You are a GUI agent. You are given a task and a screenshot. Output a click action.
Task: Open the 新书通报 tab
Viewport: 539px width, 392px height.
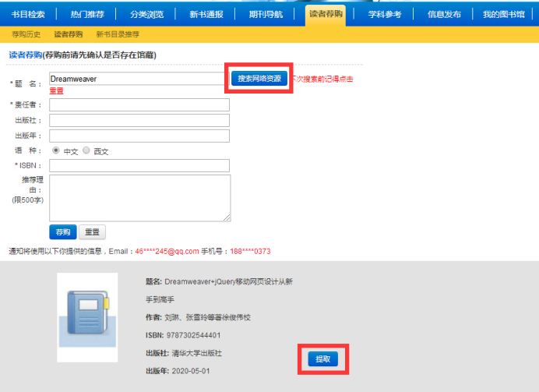206,14
